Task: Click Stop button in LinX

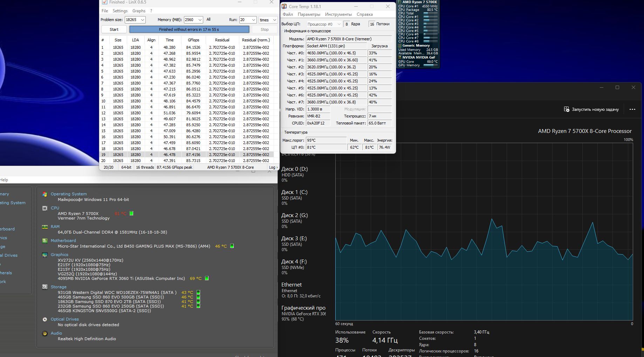Action: pos(265,29)
